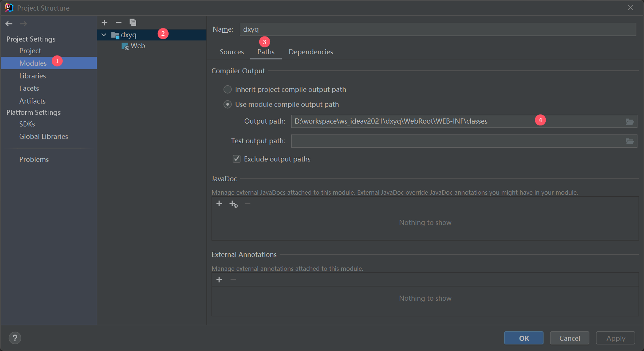644x351 pixels.
Task: Browse for output path folder
Action: pyautogui.click(x=629, y=122)
